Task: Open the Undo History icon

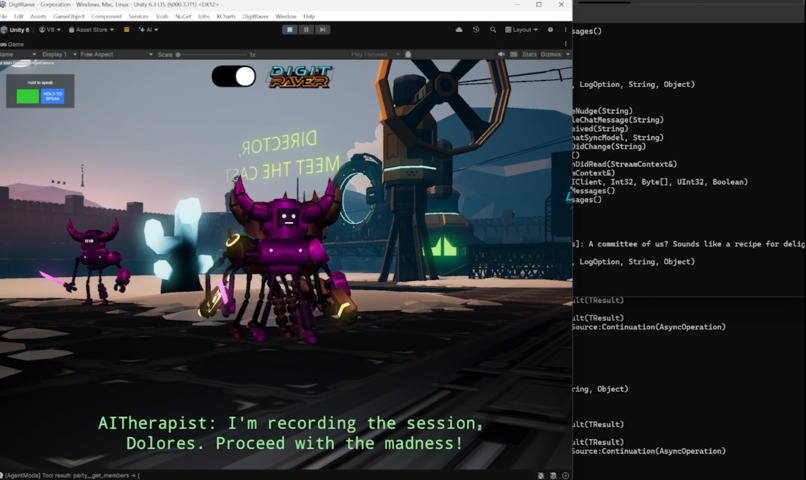Action: click(476, 30)
